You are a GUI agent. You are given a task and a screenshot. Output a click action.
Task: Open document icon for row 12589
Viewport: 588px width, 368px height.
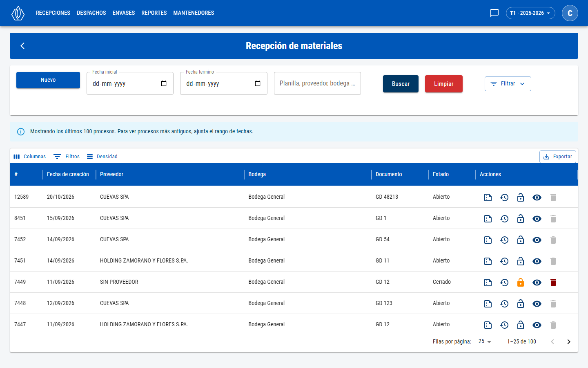488,197
